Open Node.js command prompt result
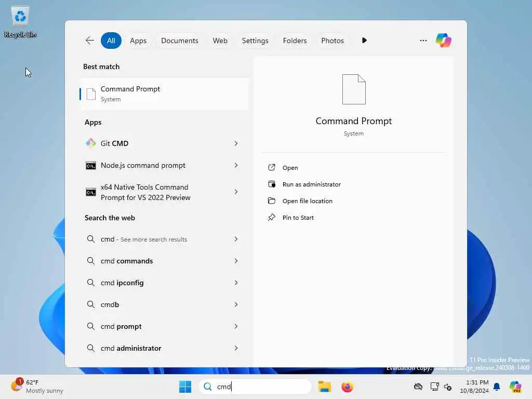This screenshot has width=532, height=399. (164, 165)
